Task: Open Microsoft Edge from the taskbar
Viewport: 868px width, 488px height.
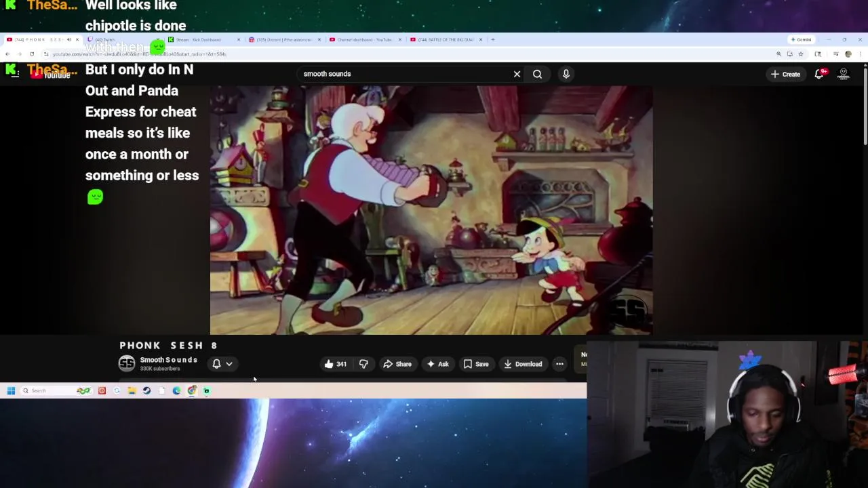Action: 176,390
